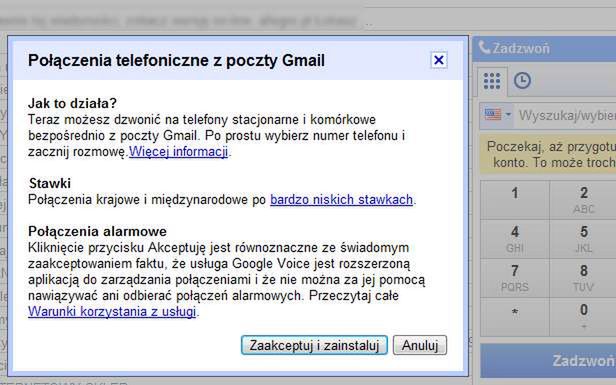Viewport: 616px width, 385px height.
Task: Tap dial pad key 2 ABC
Action: click(583, 200)
